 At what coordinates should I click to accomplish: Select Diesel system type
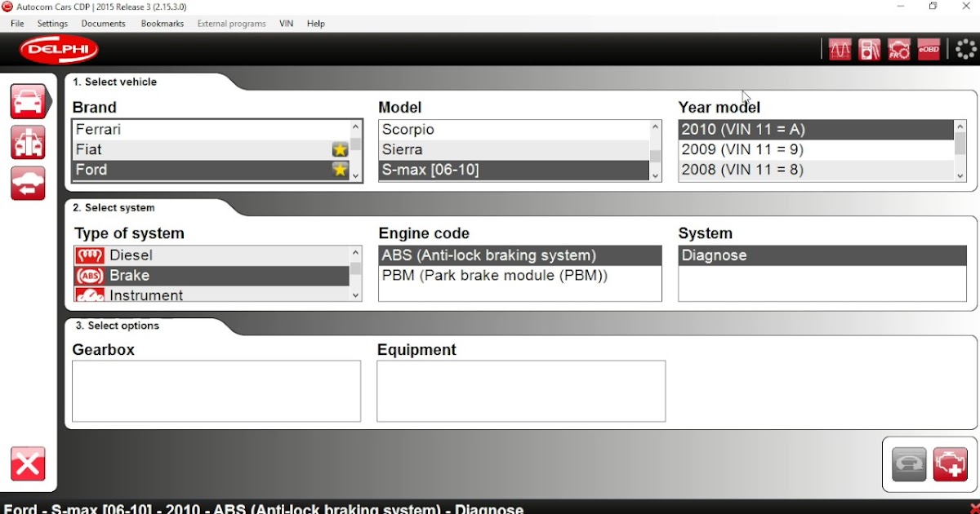click(212, 255)
